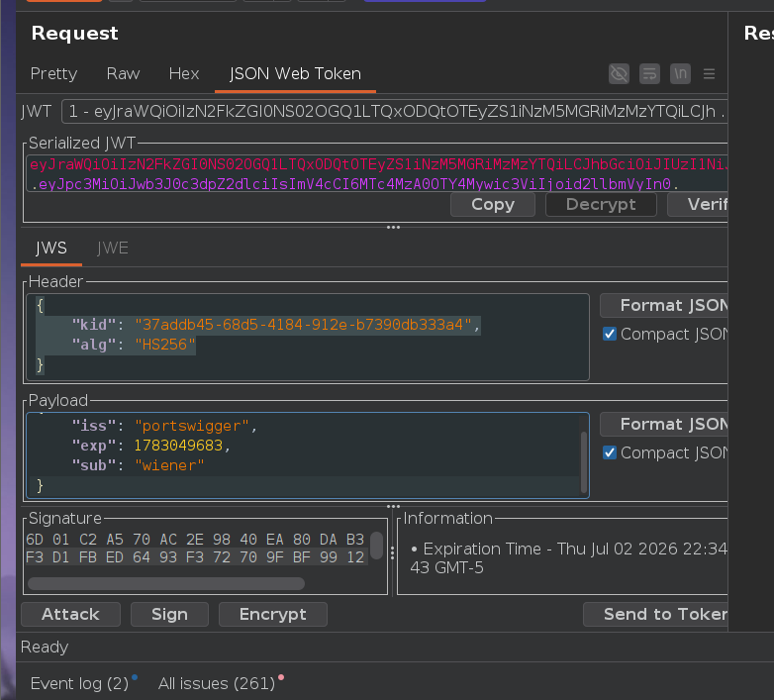
Task: Click the Encrypt button
Action: [272, 615]
